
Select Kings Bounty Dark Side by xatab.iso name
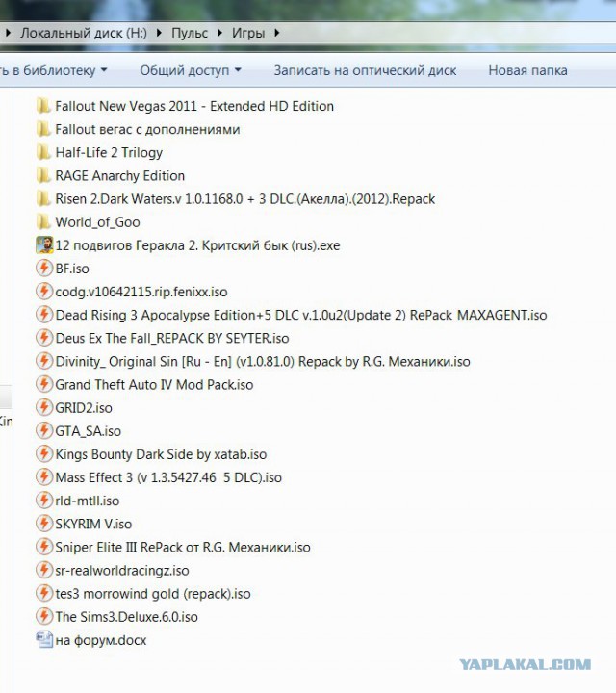[161, 454]
